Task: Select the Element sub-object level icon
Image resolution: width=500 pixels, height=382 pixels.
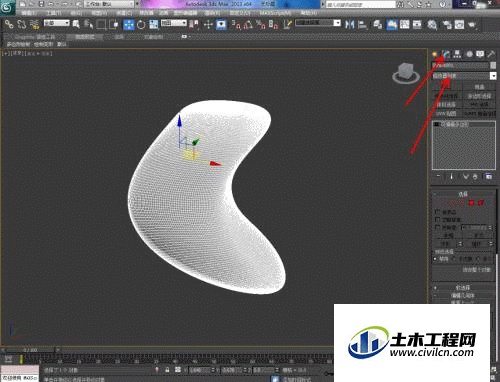Action: (481, 202)
